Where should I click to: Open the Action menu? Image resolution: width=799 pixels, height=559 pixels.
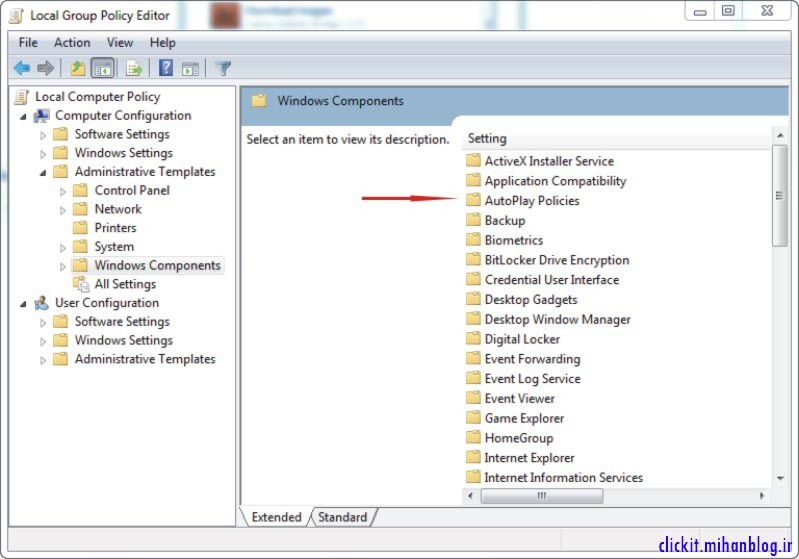72,43
